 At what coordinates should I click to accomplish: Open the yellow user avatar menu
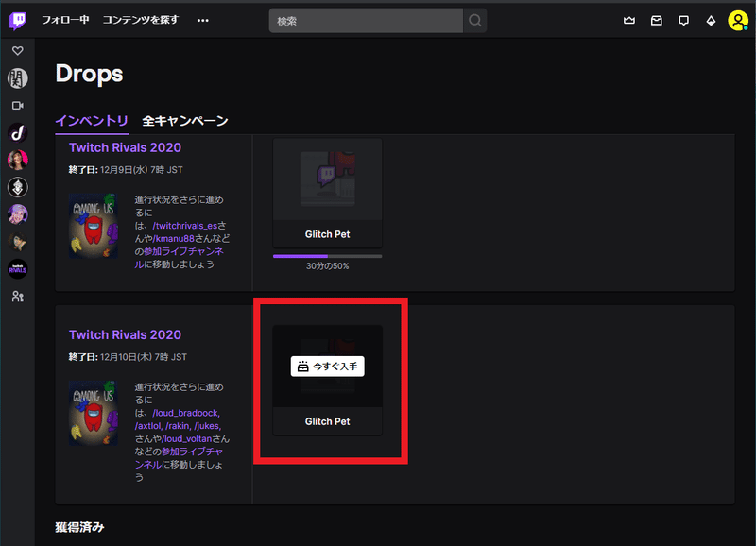[x=738, y=20]
